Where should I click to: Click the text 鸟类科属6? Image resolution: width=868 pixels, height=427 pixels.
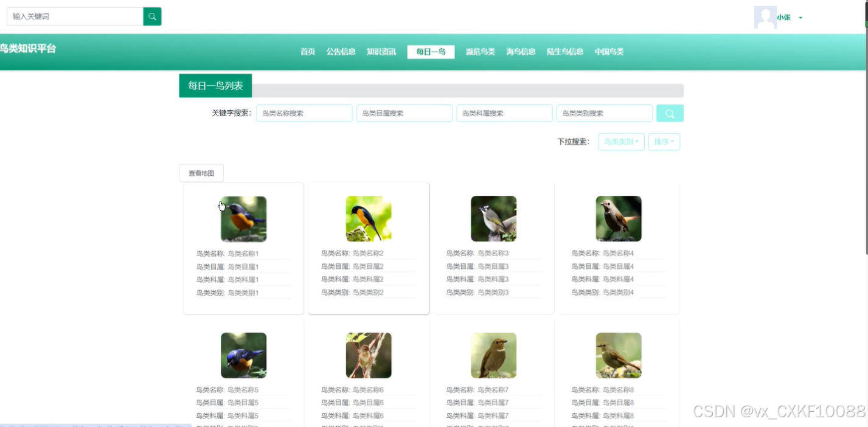[x=369, y=416]
